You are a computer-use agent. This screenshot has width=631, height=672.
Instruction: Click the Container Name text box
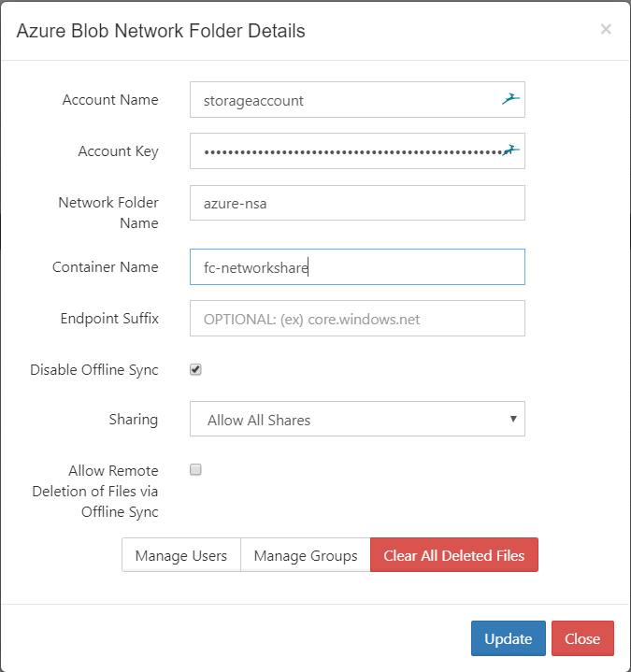tap(356, 267)
